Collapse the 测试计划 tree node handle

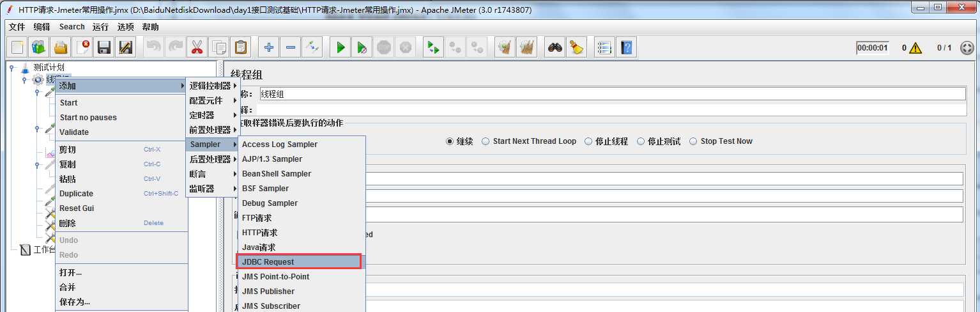[11, 67]
